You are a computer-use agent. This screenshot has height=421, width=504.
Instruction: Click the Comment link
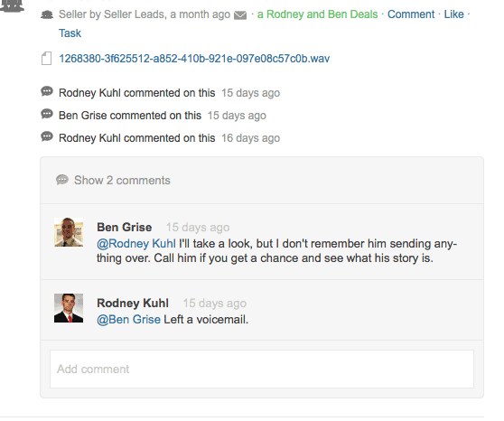pos(411,14)
